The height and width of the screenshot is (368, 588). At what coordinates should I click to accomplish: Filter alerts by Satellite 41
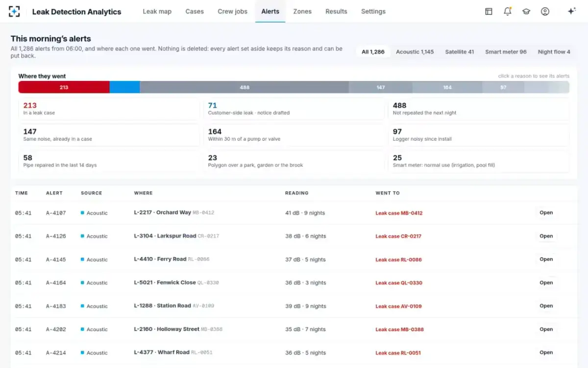460,52
